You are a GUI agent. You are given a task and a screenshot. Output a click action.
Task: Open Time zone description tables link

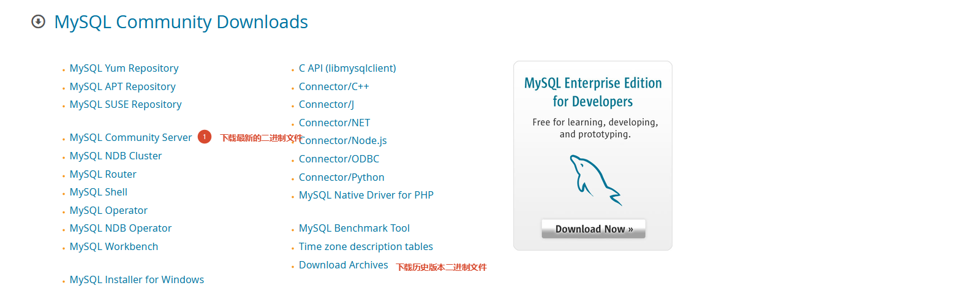point(366,246)
